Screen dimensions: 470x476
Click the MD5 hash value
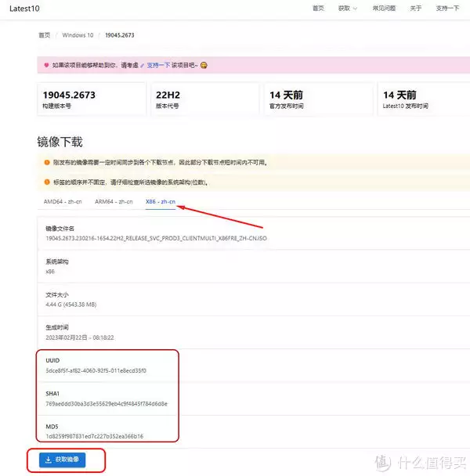tap(95, 436)
